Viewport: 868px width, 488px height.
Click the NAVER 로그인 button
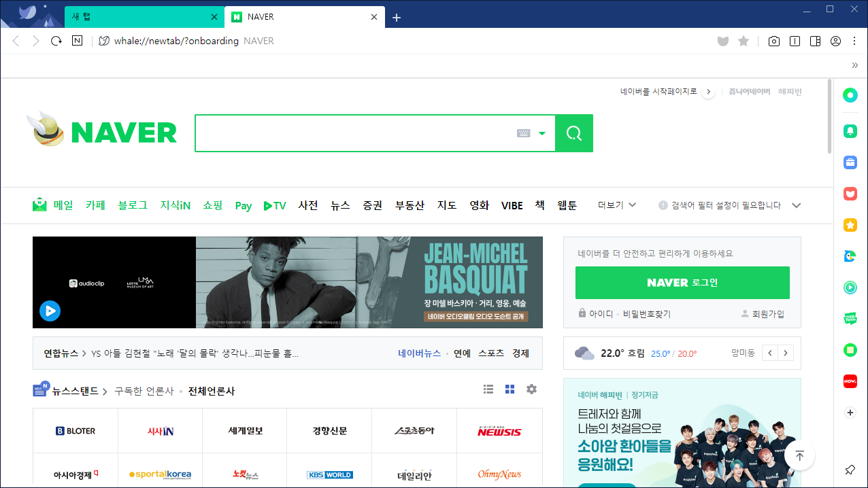682,283
